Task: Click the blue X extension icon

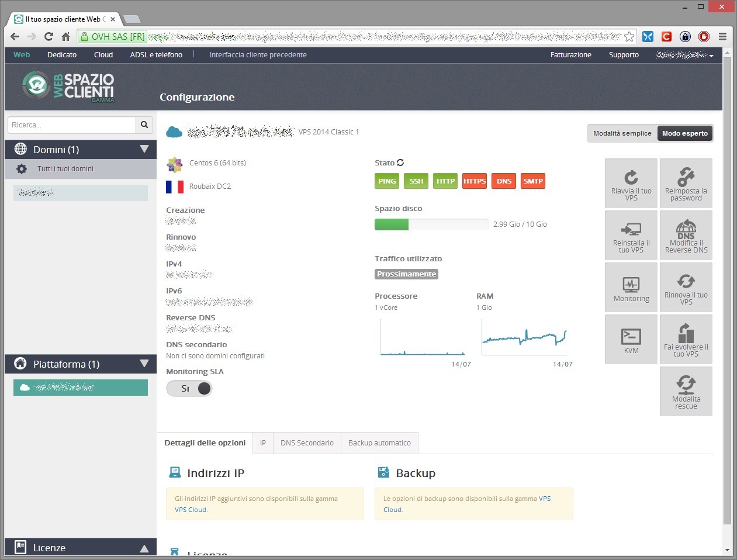Action: (648, 36)
